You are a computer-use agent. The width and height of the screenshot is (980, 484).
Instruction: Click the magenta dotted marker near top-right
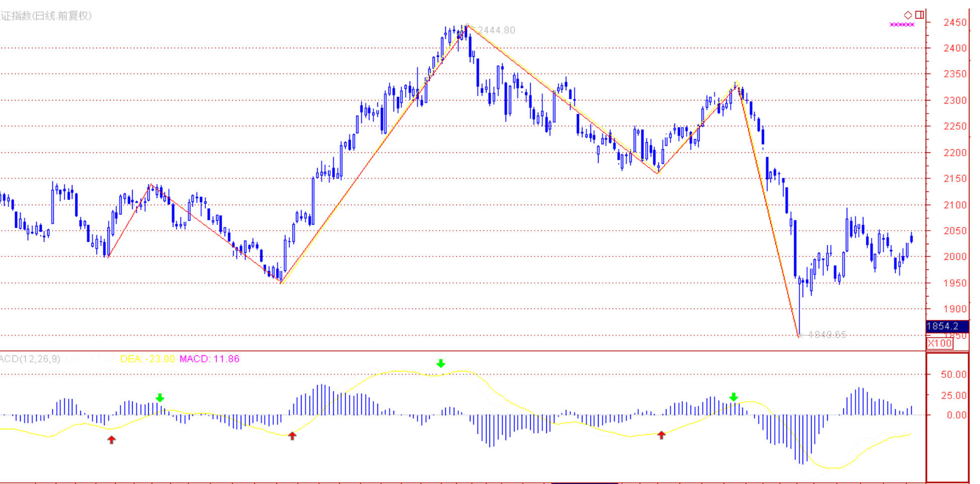tap(902, 24)
